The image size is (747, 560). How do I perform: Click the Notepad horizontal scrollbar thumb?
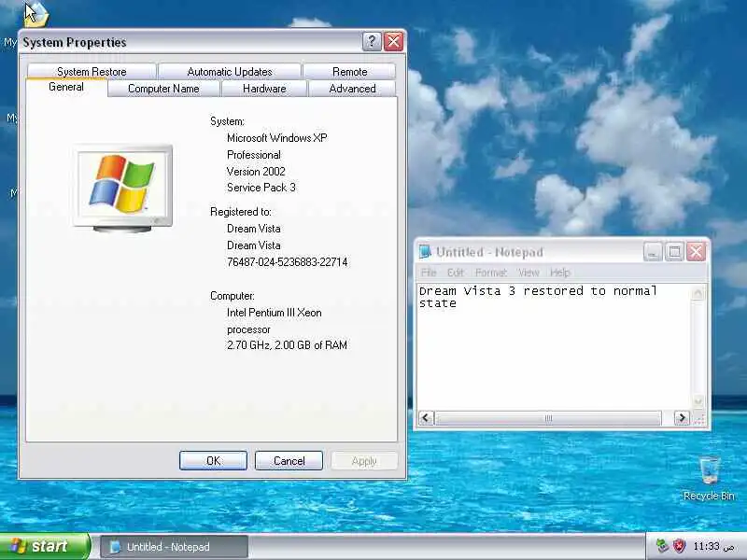[x=548, y=418]
